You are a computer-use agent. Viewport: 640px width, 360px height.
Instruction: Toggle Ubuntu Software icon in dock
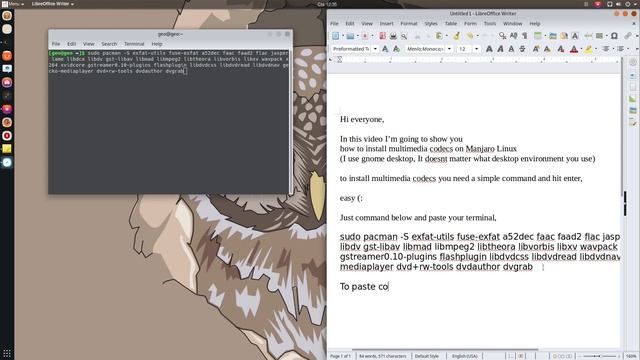pyautogui.click(x=7, y=56)
